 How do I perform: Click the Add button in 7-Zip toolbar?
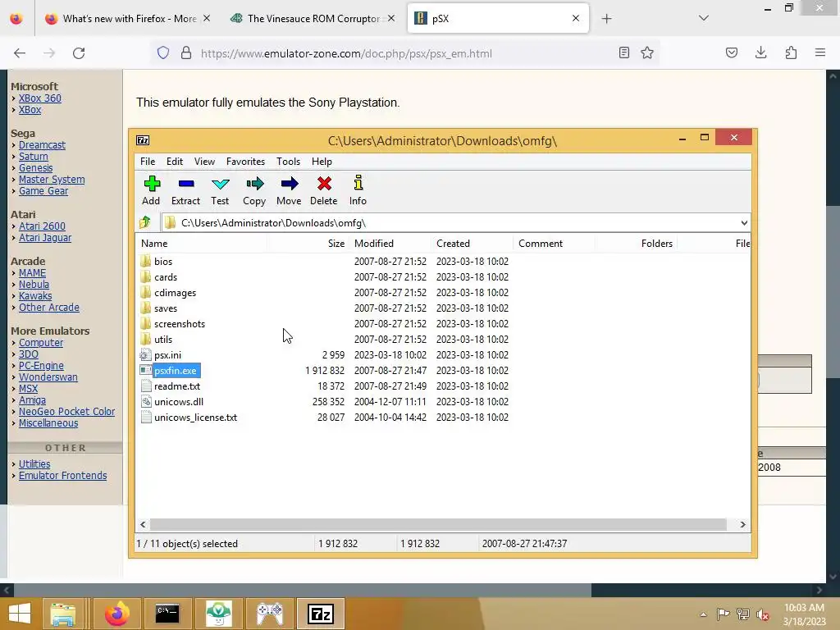coord(152,190)
